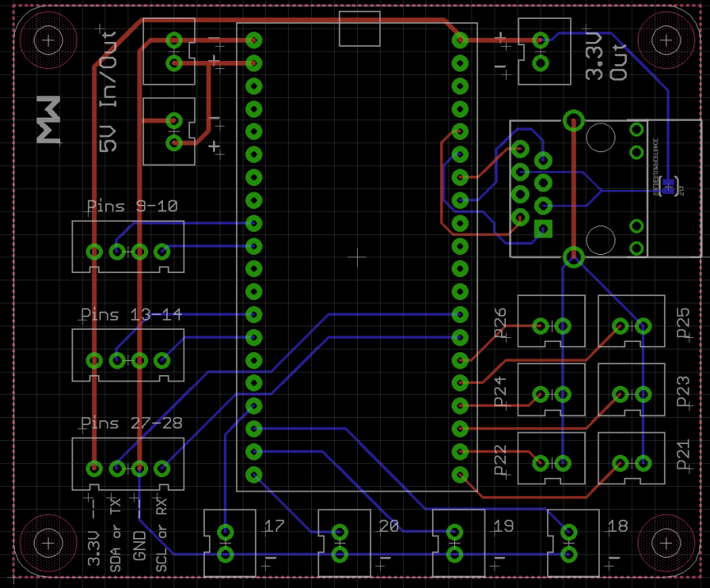Viewport: 710px width, 588px height.
Task: Select the top-right mounting hole
Action: 664,39
